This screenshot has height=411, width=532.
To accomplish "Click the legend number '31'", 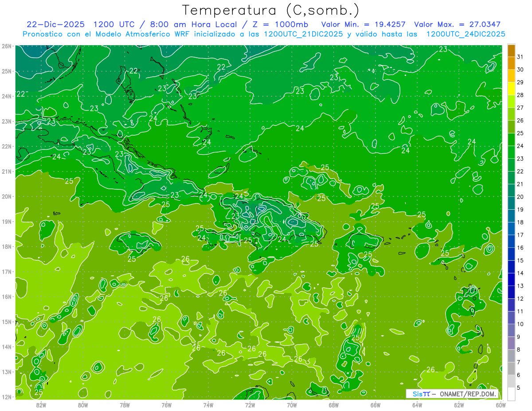I will click(x=520, y=57).
